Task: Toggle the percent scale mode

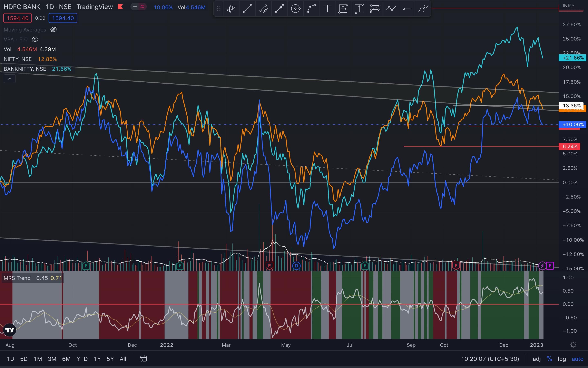Action: click(x=549, y=359)
